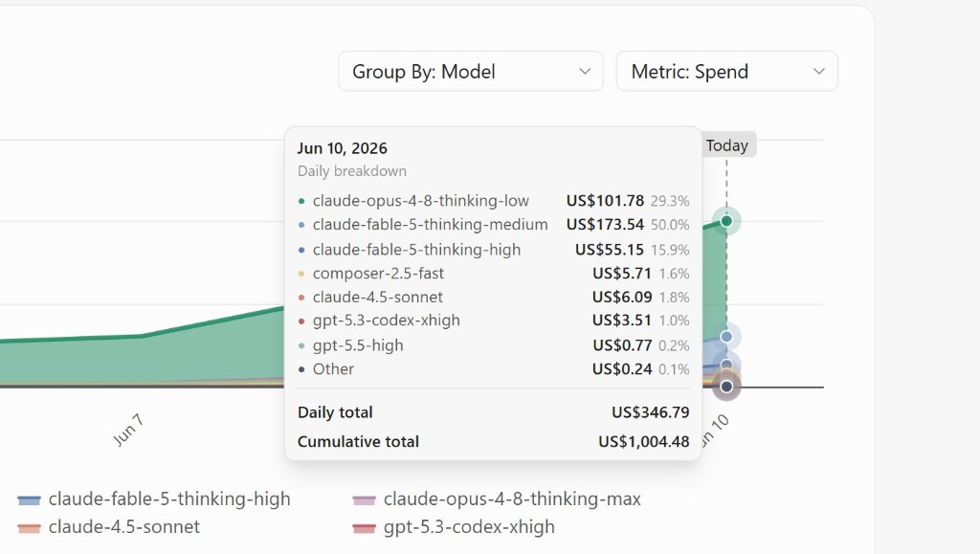Open the Metric: Spend dropdown

[727, 71]
